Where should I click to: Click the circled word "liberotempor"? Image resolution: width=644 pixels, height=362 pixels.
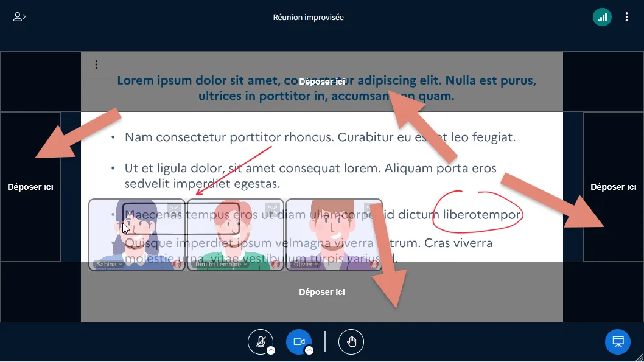click(x=482, y=215)
